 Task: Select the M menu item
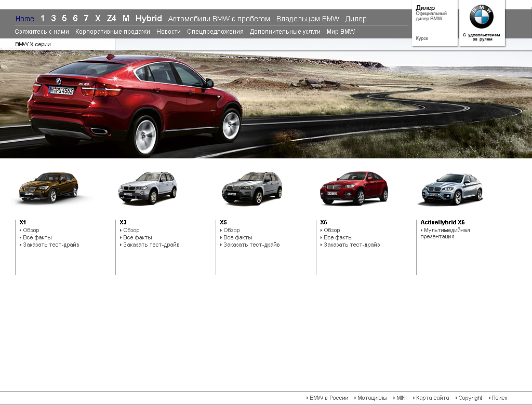pos(126,18)
